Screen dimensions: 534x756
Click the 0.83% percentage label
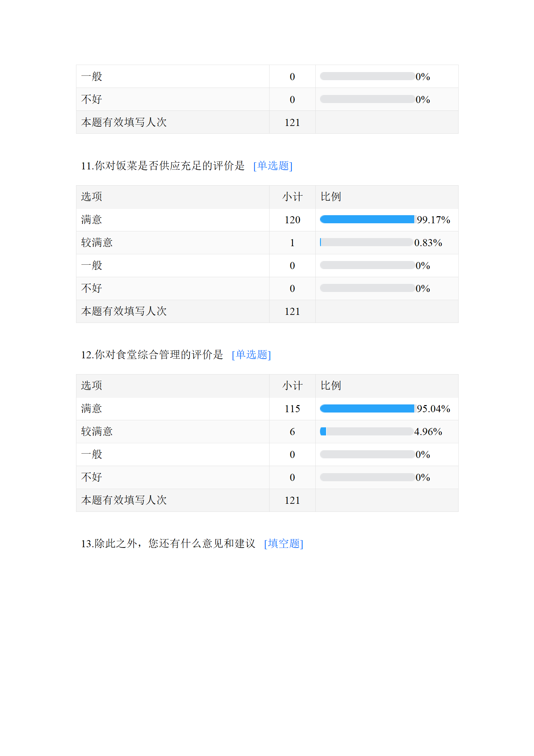coord(428,243)
